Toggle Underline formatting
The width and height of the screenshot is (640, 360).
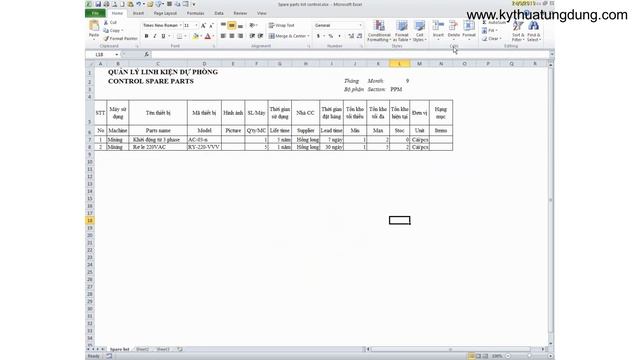pyautogui.click(x=163, y=36)
